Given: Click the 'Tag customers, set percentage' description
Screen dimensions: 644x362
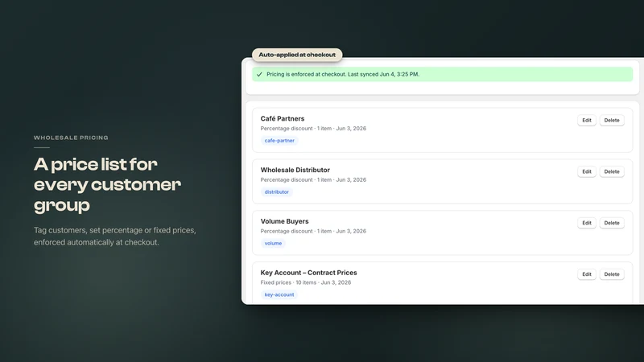Looking at the screenshot, I should [115, 236].
